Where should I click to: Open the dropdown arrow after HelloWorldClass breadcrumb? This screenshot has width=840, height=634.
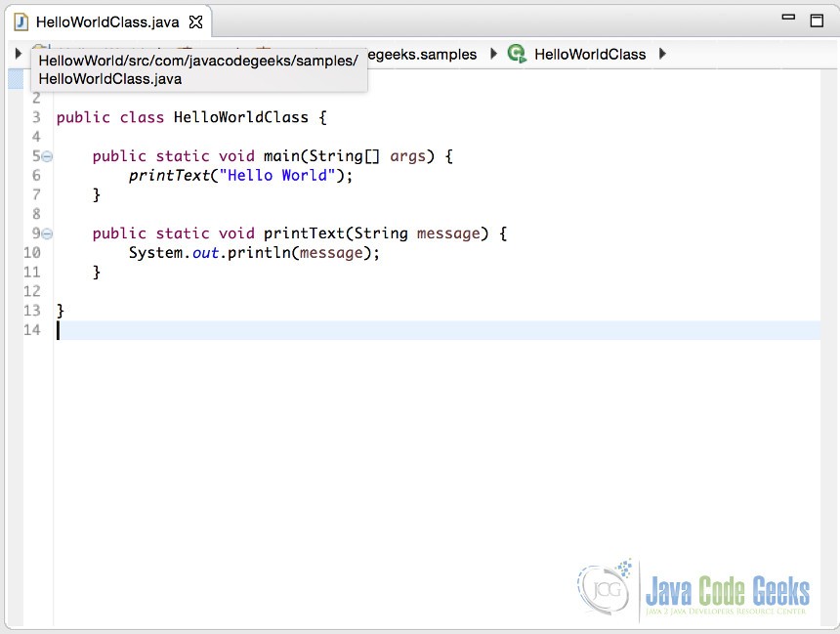(x=662, y=54)
